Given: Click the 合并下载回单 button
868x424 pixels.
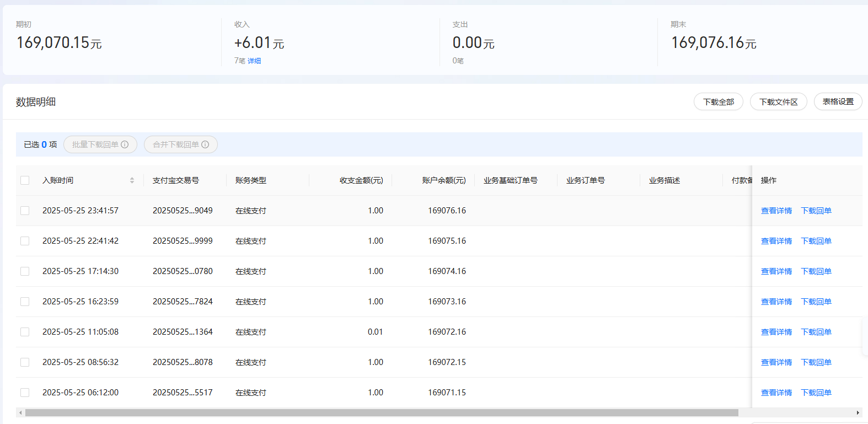Looking at the screenshot, I should pos(181,144).
